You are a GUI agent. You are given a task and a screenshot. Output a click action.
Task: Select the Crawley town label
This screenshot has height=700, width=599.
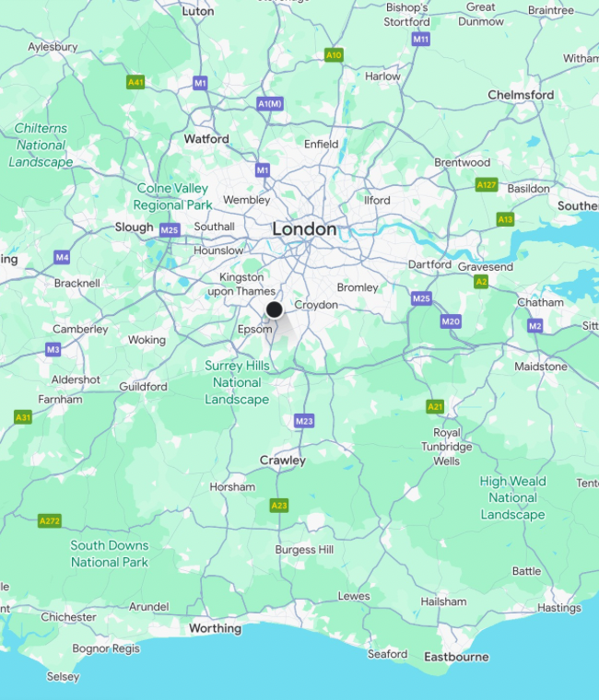click(283, 461)
